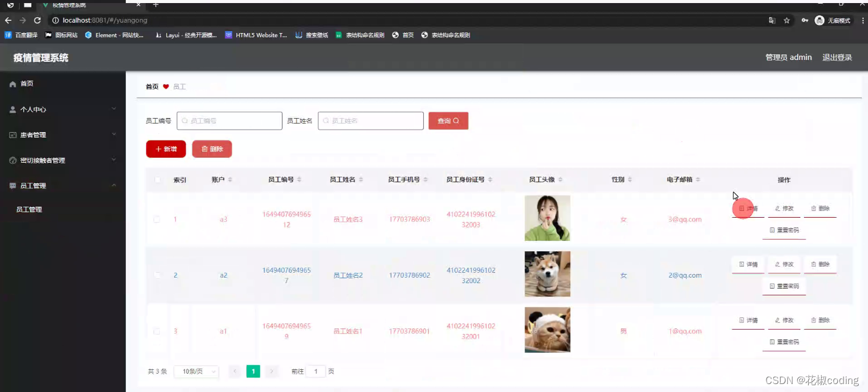Click email cell 2@qq.com
Viewport: 868px width, 392px height.
click(685, 275)
